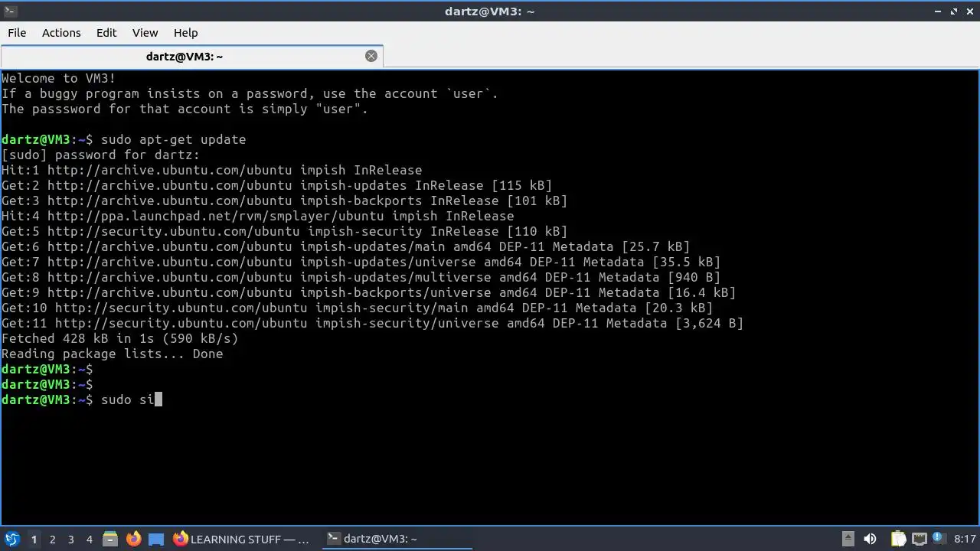Launch Firefox from the quick-launch icon
The width and height of the screenshot is (980, 551).
pos(133,539)
